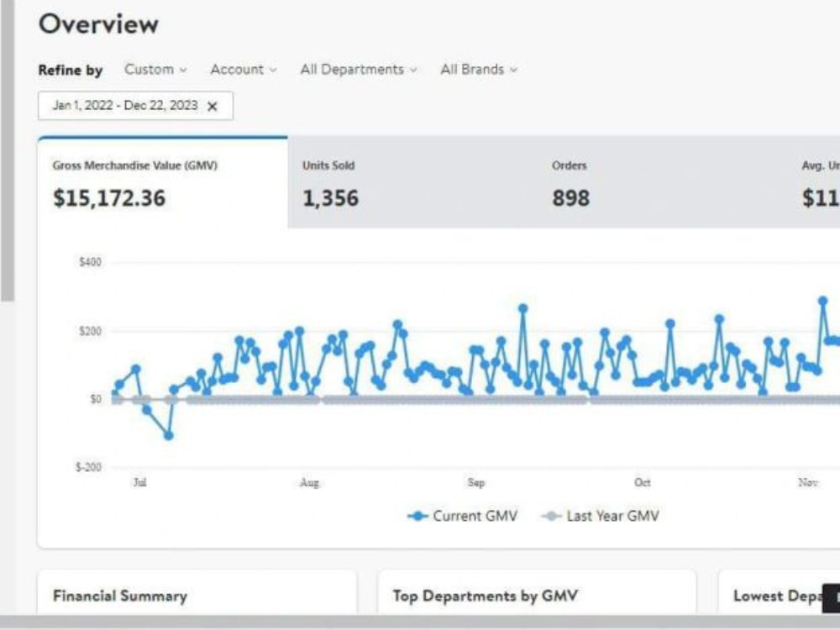The width and height of the screenshot is (840, 630).
Task: Click the Oct label on chart axis
Action: (643, 483)
